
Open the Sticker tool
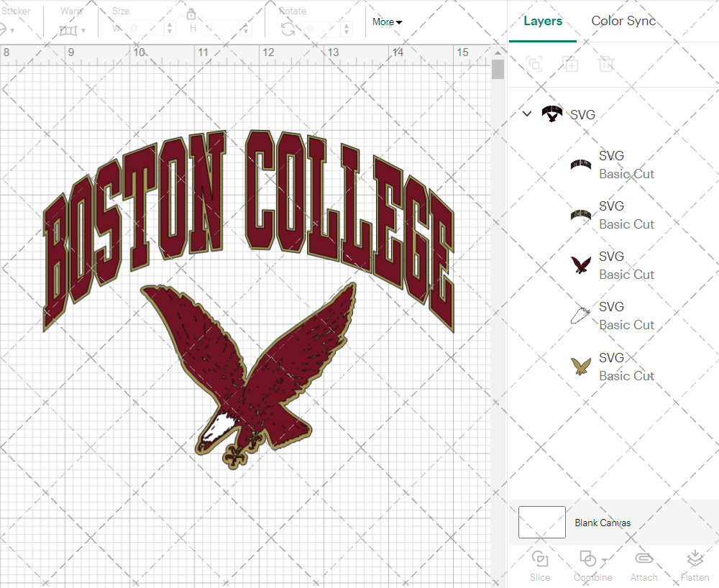coord(7,27)
